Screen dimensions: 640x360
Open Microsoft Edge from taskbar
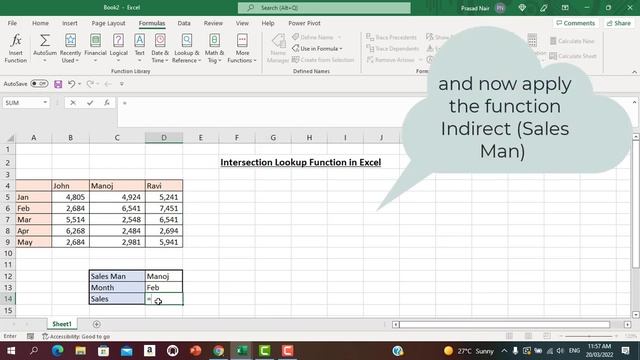(x=58, y=351)
